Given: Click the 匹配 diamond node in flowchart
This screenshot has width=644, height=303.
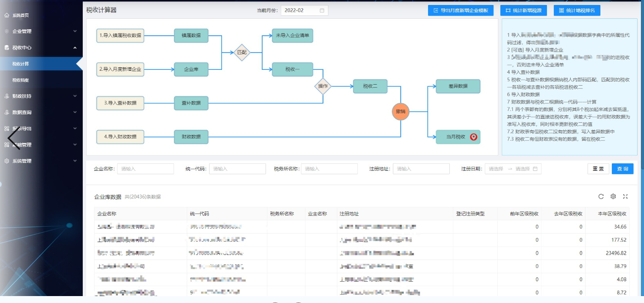Looking at the screenshot, I should tap(241, 52).
